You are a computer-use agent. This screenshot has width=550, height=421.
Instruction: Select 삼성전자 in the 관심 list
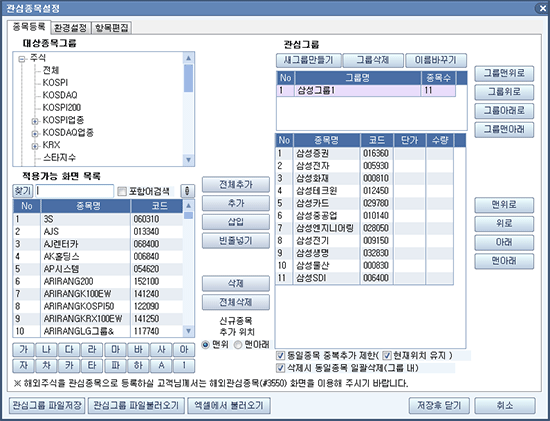[x=364, y=166]
